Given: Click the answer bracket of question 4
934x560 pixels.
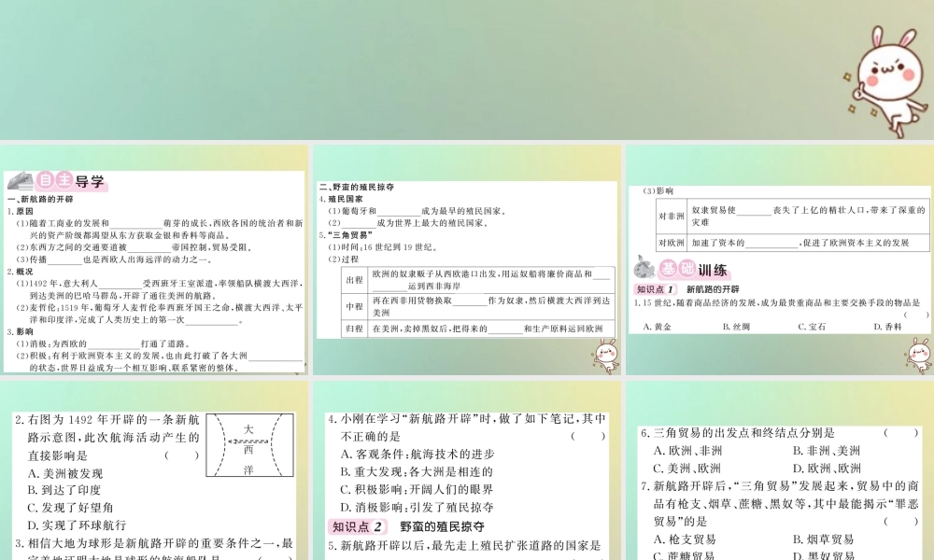Looking at the screenshot, I should click(x=587, y=436).
